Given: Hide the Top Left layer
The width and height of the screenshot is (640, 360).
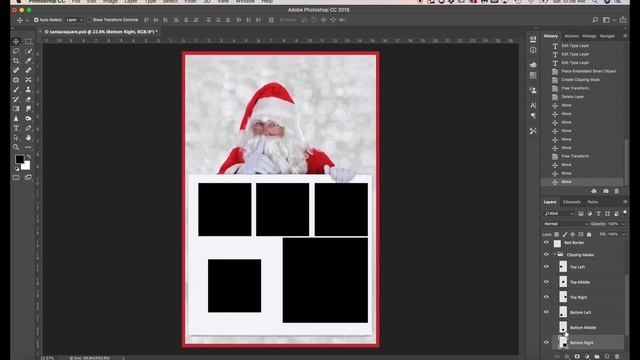Looking at the screenshot, I should point(546,267).
